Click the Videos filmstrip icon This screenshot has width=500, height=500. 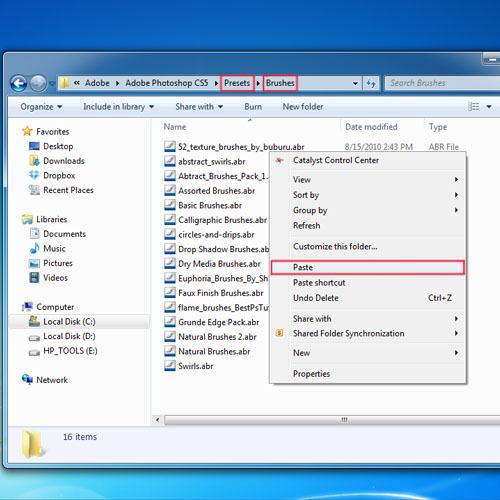(x=34, y=278)
